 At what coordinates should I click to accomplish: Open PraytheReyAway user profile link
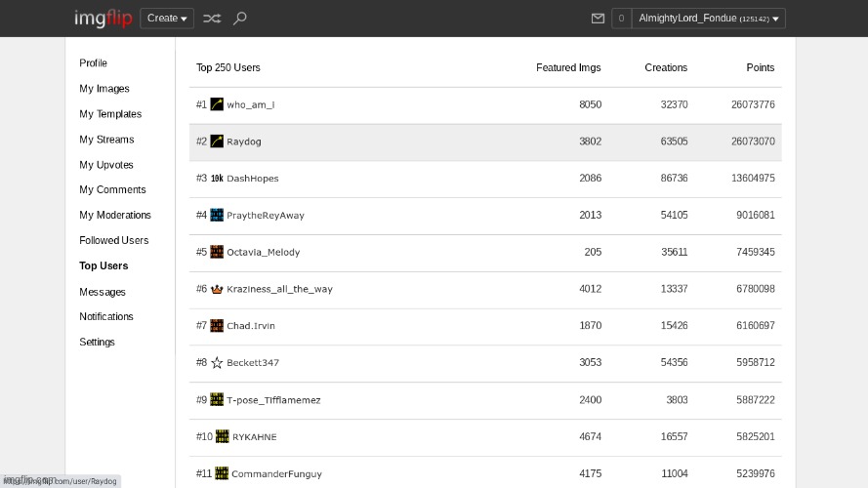(266, 216)
